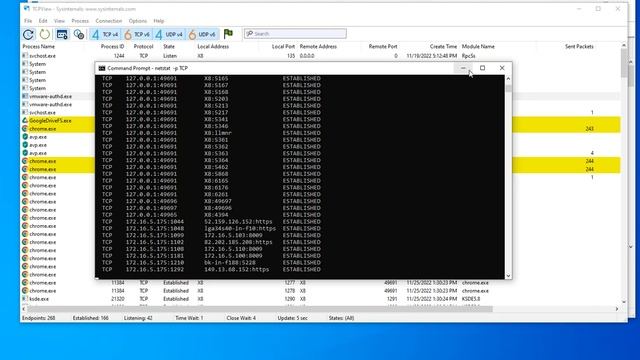Click the ksde.exe process icon

pos(25,299)
